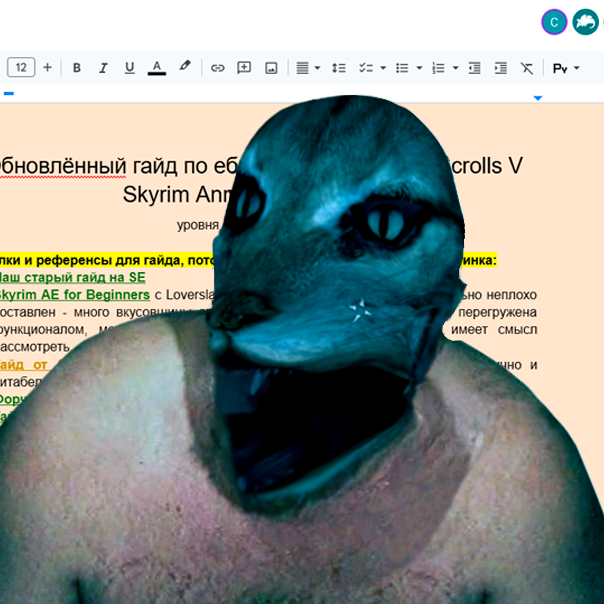Increase the paragraph indent
Viewport: 604px width, 604px height.
point(501,68)
